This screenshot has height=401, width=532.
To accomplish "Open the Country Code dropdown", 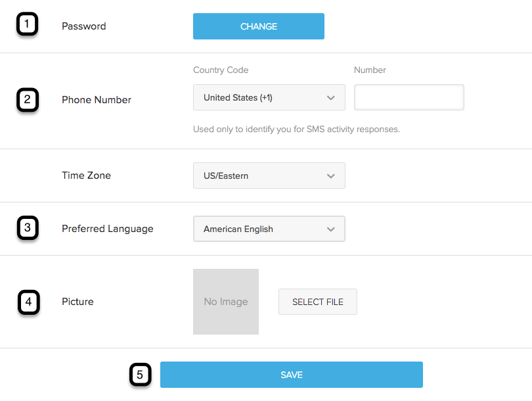I will pos(269,97).
